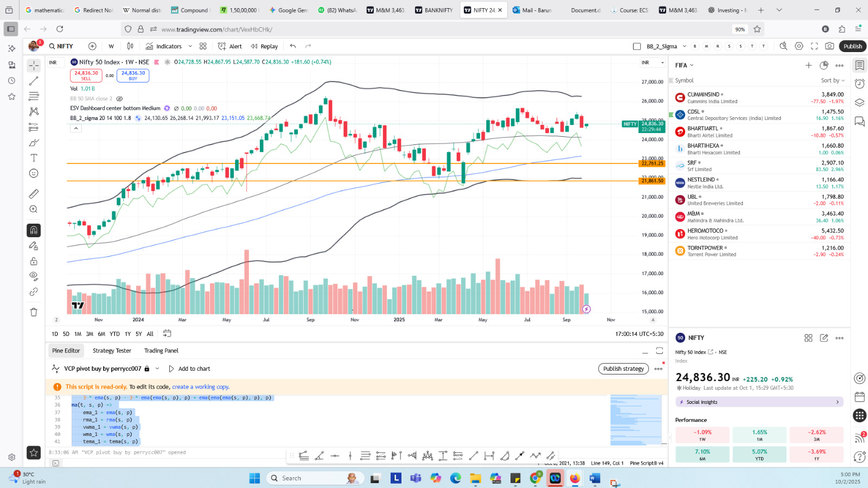Screen dimensions: 868x488
Task: Click the Publish strategy button
Action: tap(623, 369)
